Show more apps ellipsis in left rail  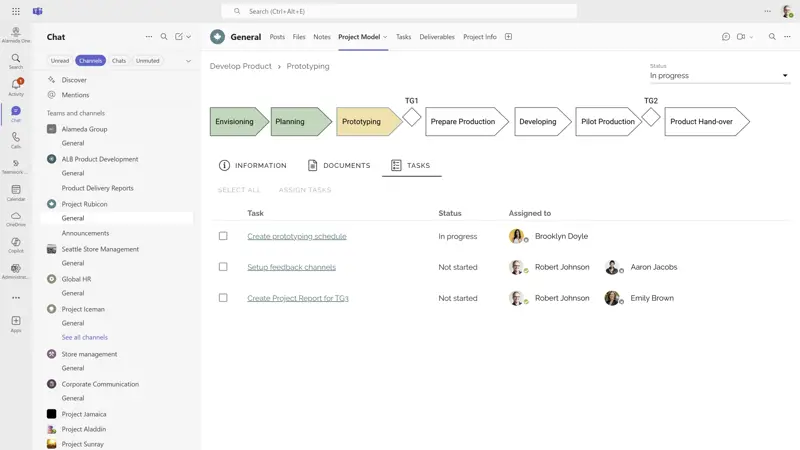(x=16, y=297)
